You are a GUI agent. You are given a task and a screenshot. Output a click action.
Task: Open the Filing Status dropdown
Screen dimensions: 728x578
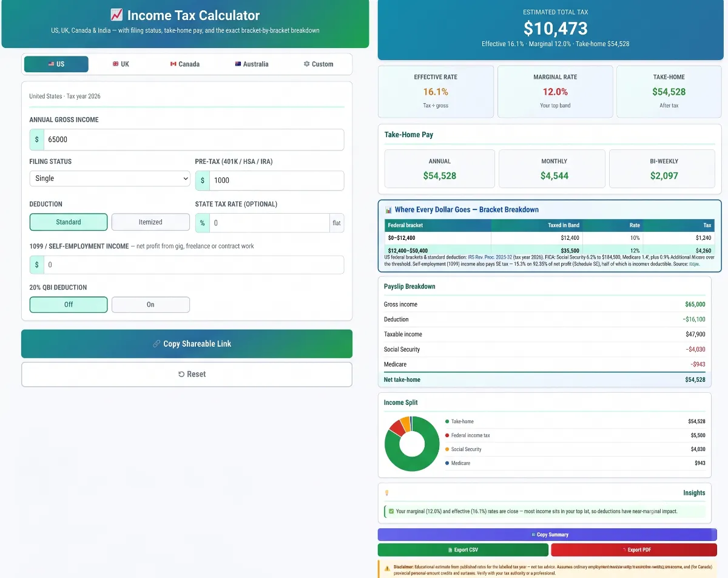tap(110, 178)
